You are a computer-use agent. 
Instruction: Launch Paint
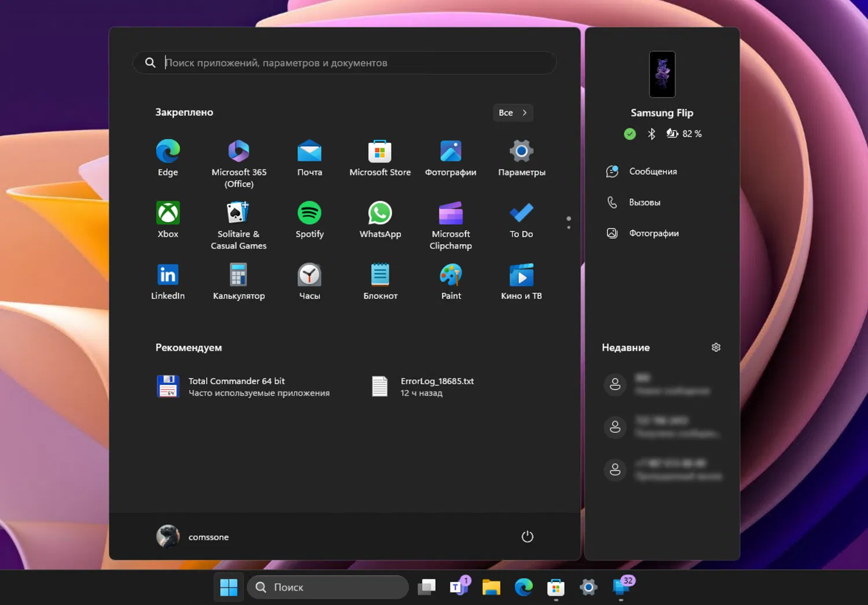point(451,282)
